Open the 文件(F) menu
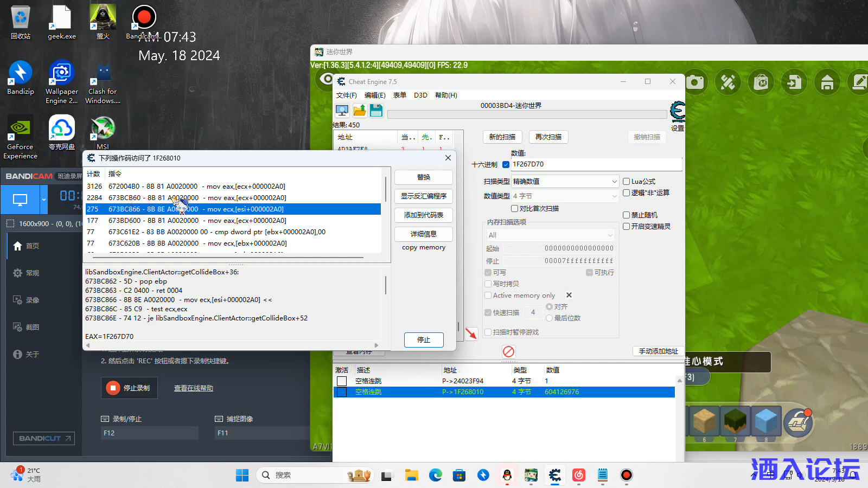The image size is (868, 488). pos(346,95)
